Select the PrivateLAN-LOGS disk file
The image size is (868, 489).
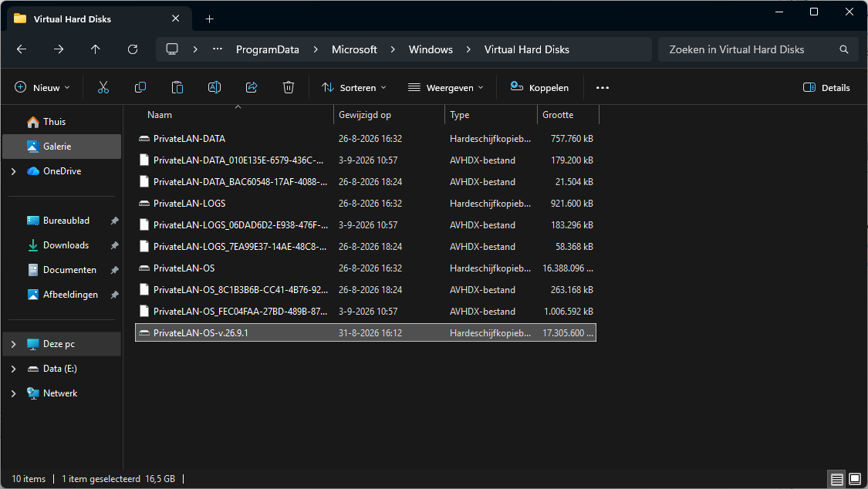[366, 204]
